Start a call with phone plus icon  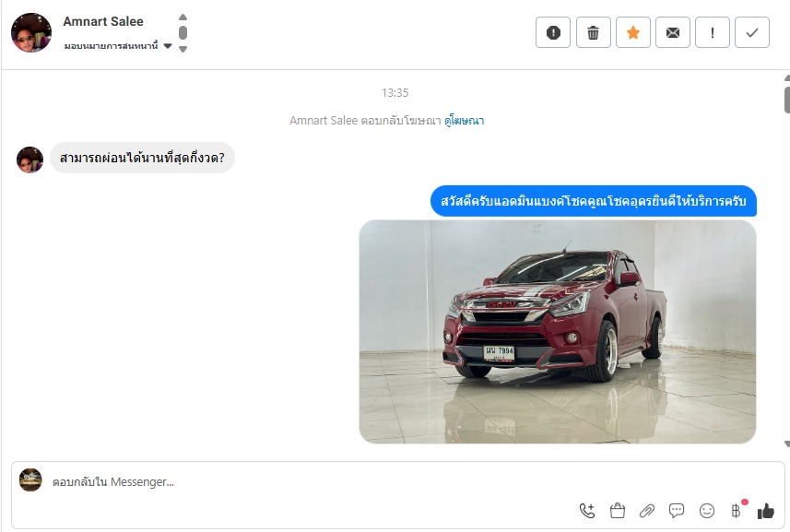pos(587,511)
